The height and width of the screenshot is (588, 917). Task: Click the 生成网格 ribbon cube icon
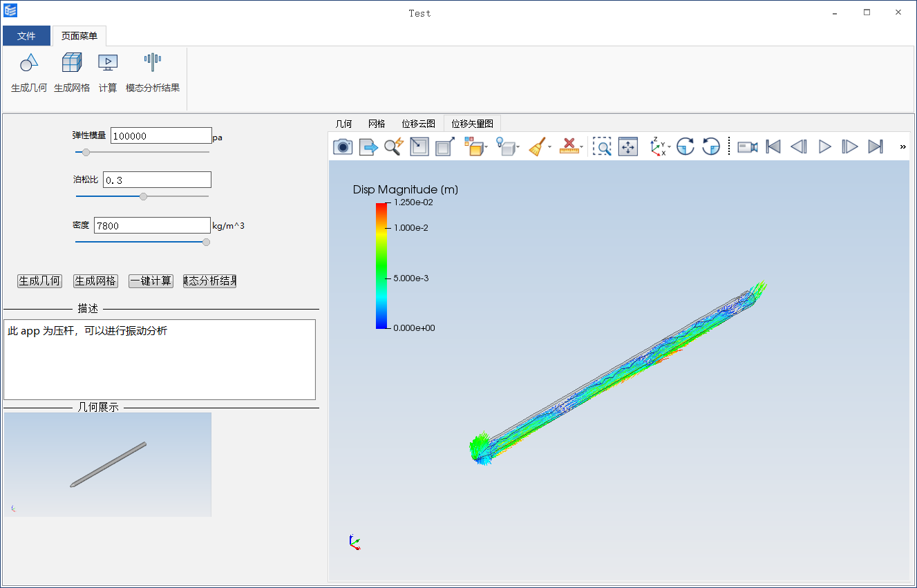pyautogui.click(x=72, y=63)
